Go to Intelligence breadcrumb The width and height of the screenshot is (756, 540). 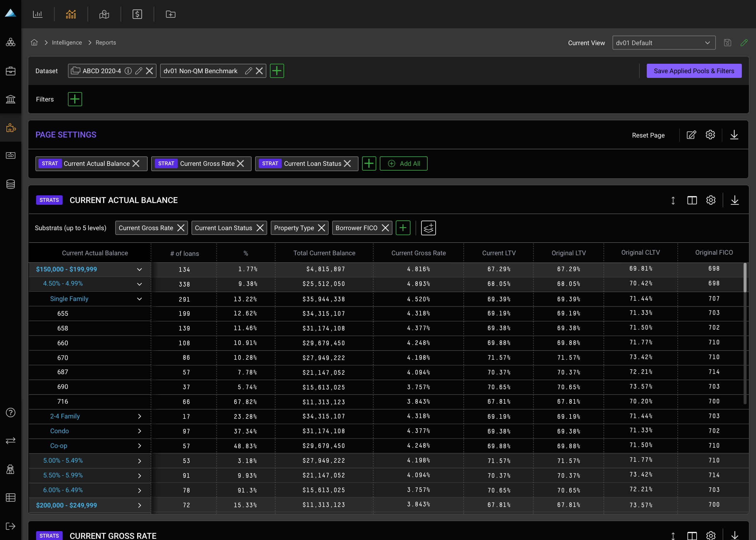click(67, 42)
